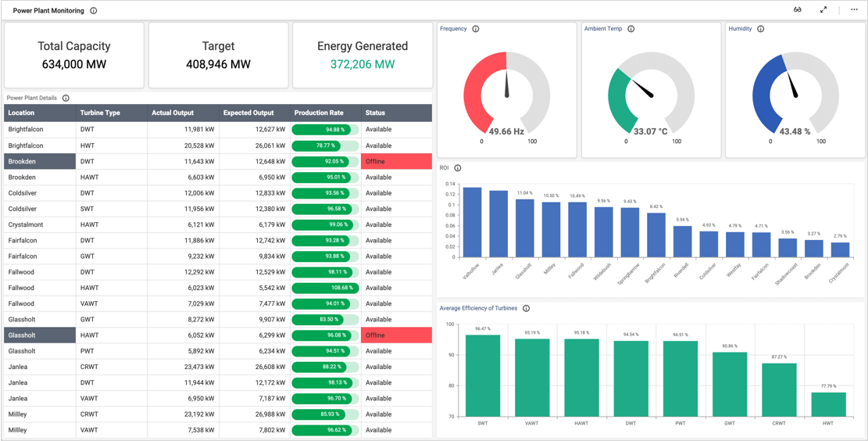Select the highlighted Glassholt location cell
The image size is (868, 441).
click(40, 335)
